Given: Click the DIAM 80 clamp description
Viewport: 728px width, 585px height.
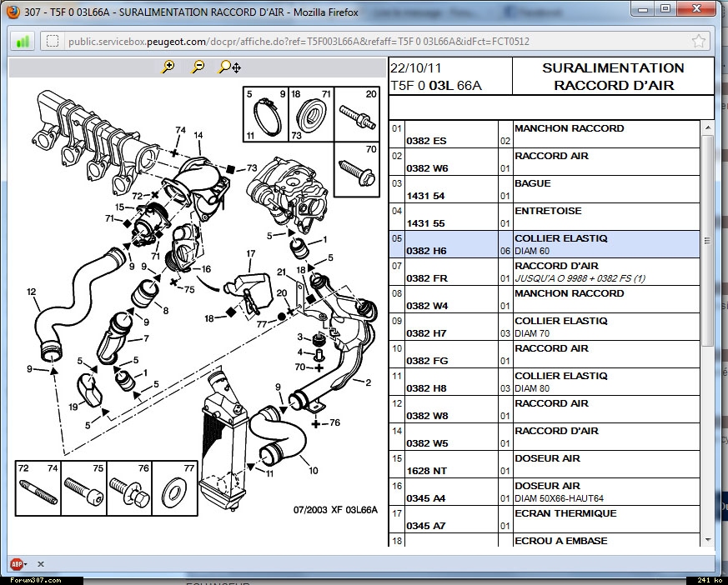Looking at the screenshot, I should click(532, 388).
